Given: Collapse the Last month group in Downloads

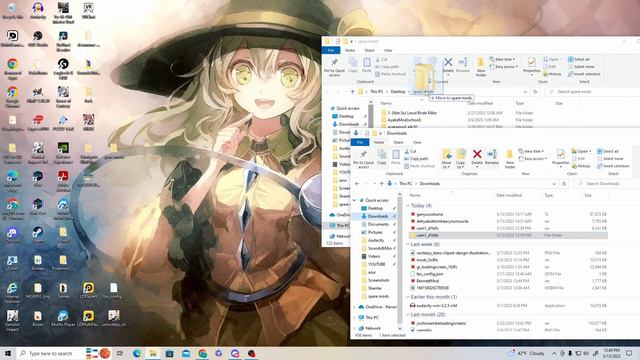Looking at the screenshot, I should pyautogui.click(x=408, y=315).
